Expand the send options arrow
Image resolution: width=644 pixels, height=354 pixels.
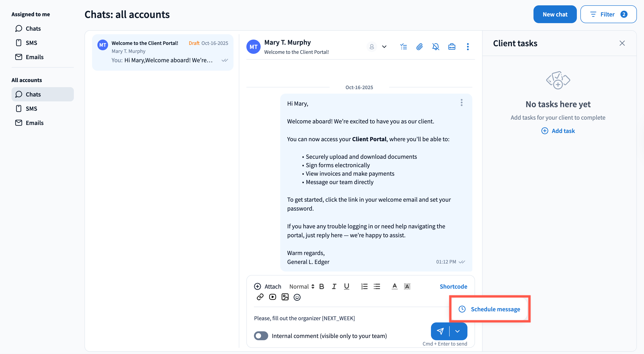(x=457, y=331)
